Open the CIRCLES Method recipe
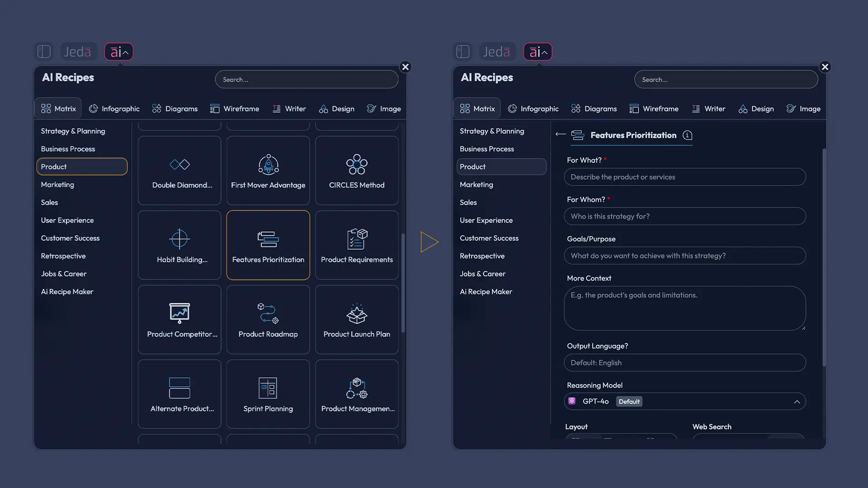Screen dimensions: 868x488 click(x=356, y=170)
